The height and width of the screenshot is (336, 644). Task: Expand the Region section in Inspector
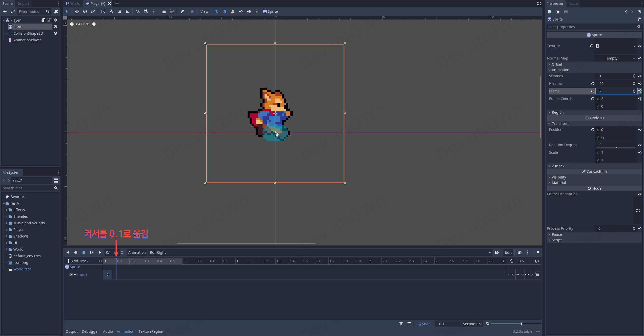557,112
